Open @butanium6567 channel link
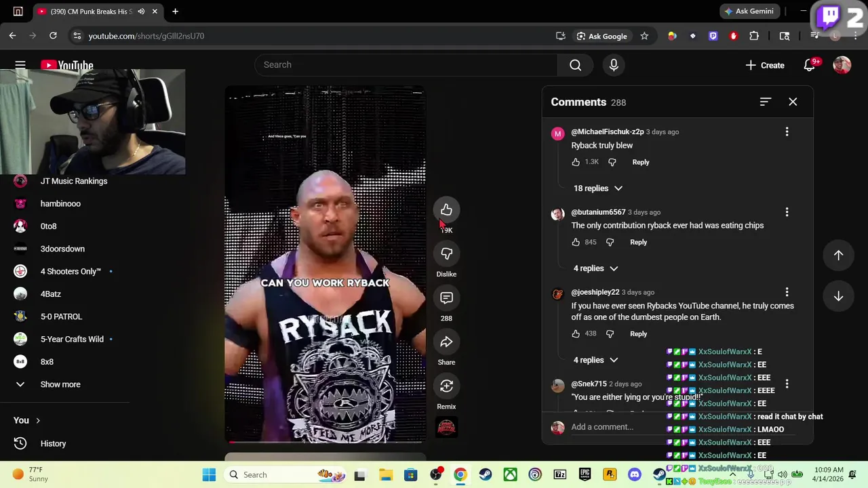The image size is (868, 488). pyautogui.click(x=598, y=212)
